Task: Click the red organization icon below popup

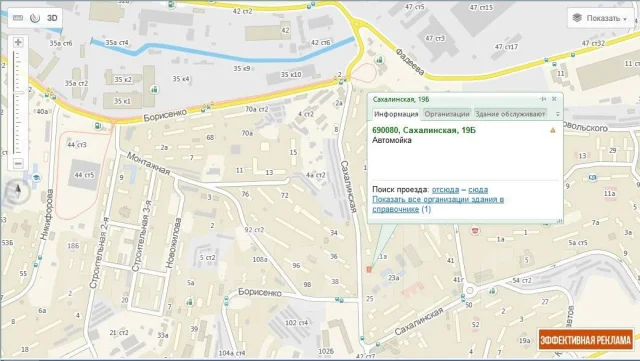Action: pyautogui.click(x=475, y=231)
